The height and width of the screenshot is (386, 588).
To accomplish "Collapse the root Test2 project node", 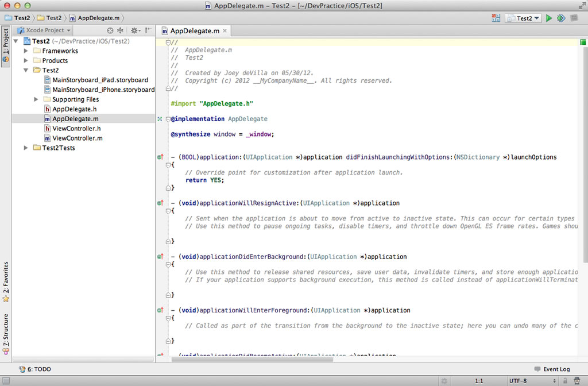I will 16,41.
